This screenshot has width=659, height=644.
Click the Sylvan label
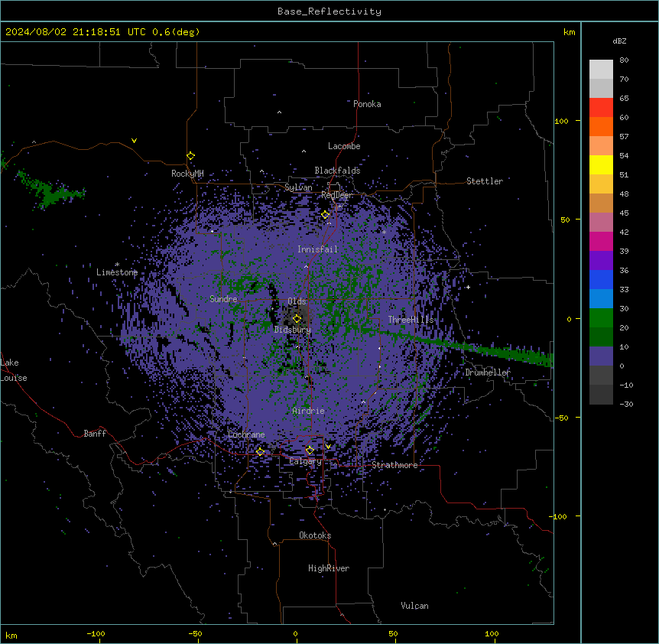[x=298, y=187]
